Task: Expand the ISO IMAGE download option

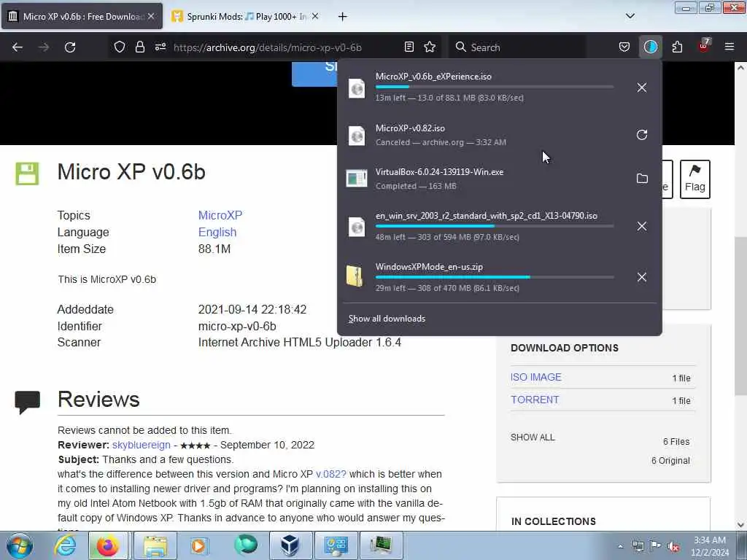Action: [536, 377]
